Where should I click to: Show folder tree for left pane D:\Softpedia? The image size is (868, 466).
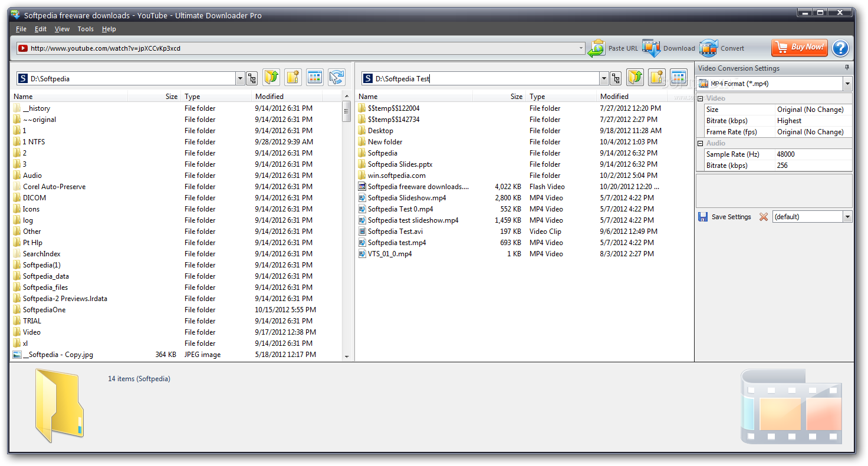point(252,78)
